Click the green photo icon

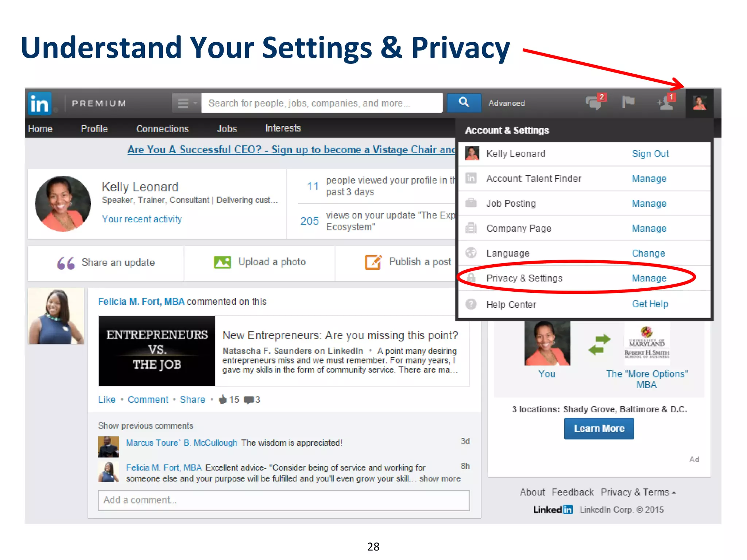coord(222,262)
